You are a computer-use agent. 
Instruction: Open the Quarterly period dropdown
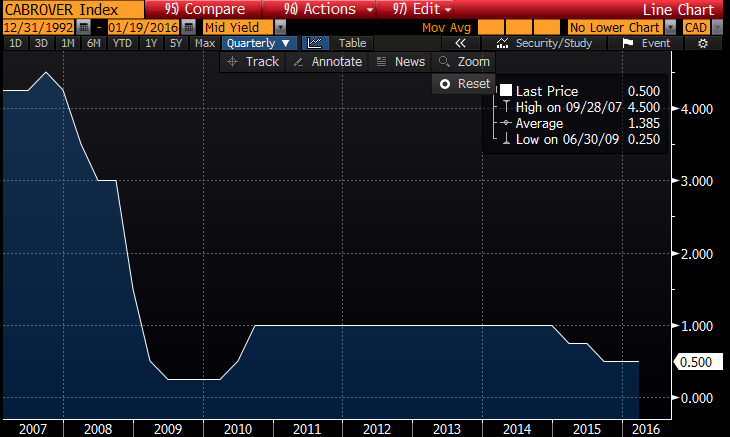[259, 43]
